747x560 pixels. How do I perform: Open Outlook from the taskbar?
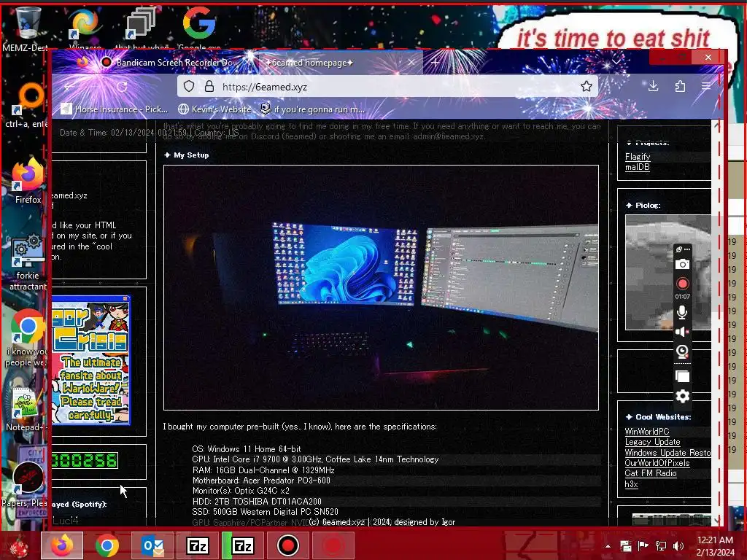pyautogui.click(x=152, y=545)
